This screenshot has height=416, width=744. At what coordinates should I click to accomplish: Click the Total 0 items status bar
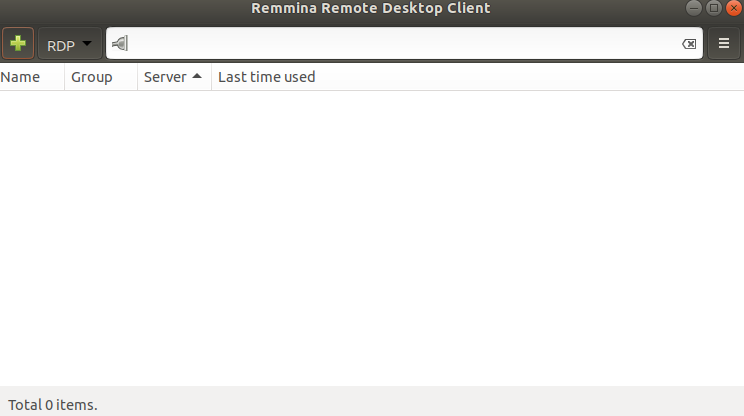(x=53, y=405)
